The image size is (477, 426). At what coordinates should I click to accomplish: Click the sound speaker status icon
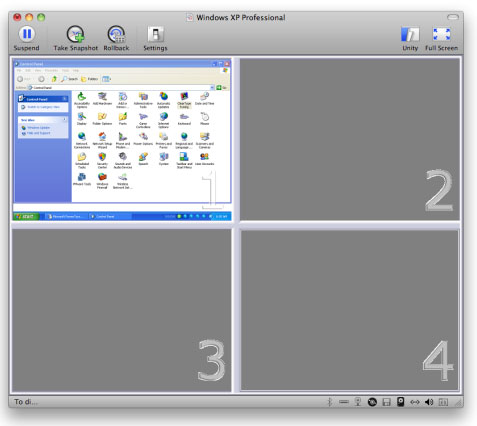(429, 402)
